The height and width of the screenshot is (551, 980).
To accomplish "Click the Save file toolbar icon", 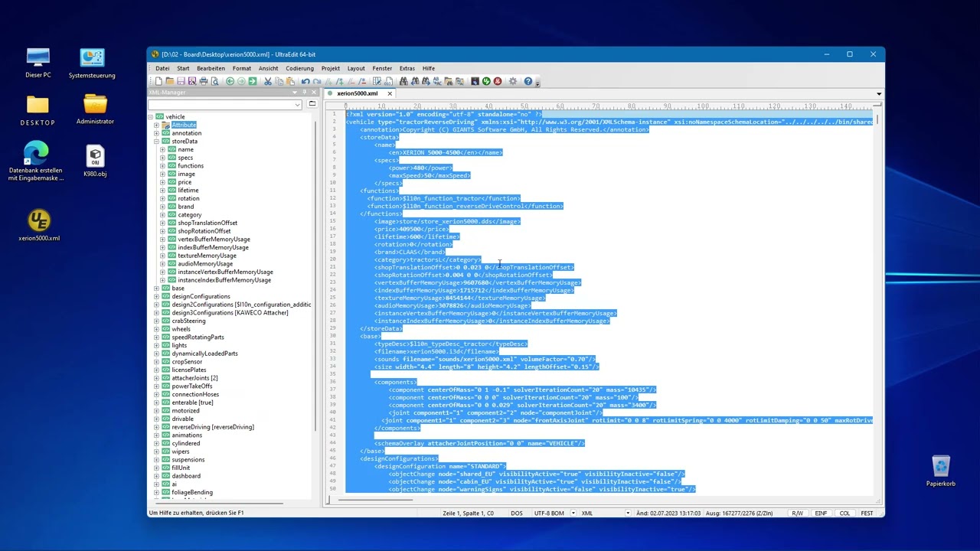I will click(181, 81).
